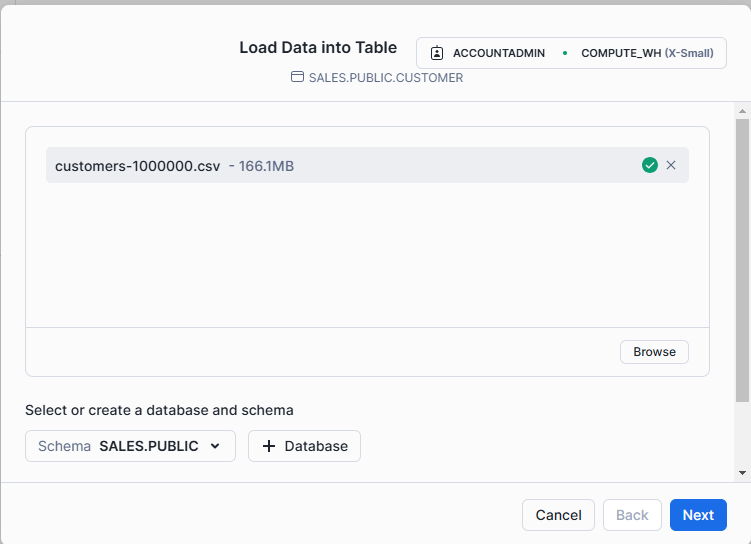Click the greyed-out Back button
Viewport: 751px width, 544px height.
[632, 515]
